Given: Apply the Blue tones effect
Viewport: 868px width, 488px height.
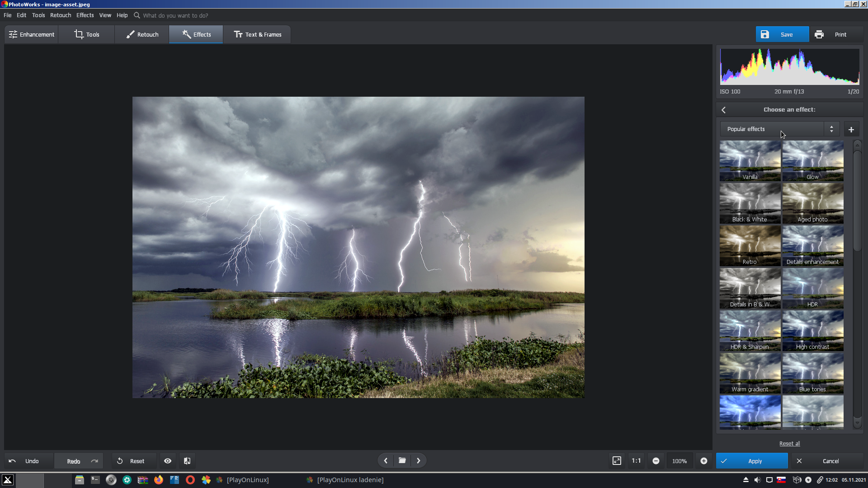Looking at the screenshot, I should tap(813, 373).
